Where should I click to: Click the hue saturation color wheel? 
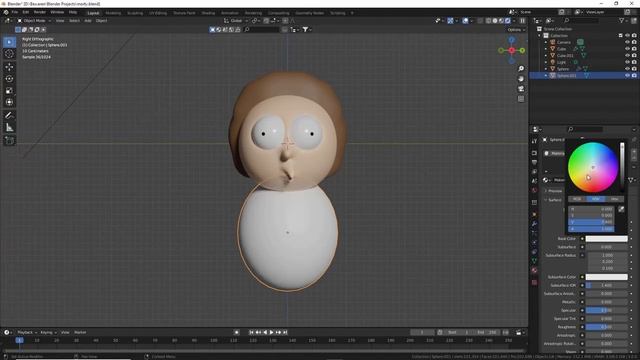click(x=593, y=167)
